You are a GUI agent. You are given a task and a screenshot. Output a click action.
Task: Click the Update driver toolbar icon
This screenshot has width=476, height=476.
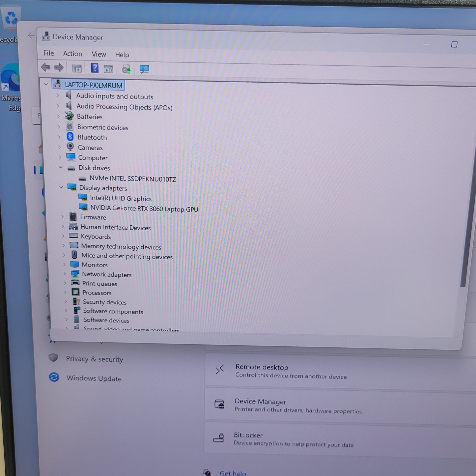tap(126, 69)
